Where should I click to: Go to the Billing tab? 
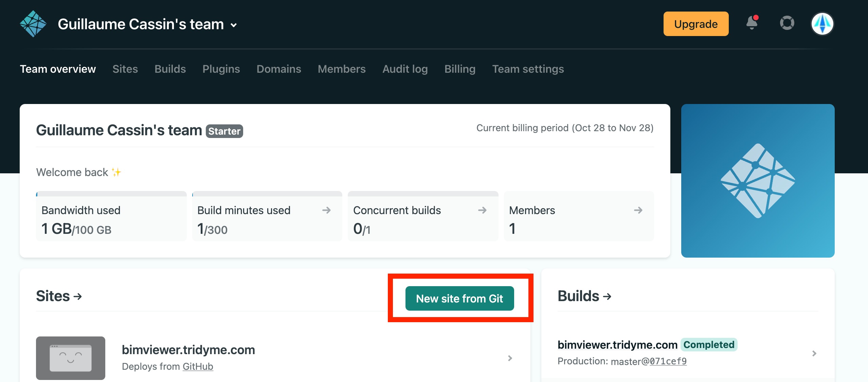click(460, 69)
